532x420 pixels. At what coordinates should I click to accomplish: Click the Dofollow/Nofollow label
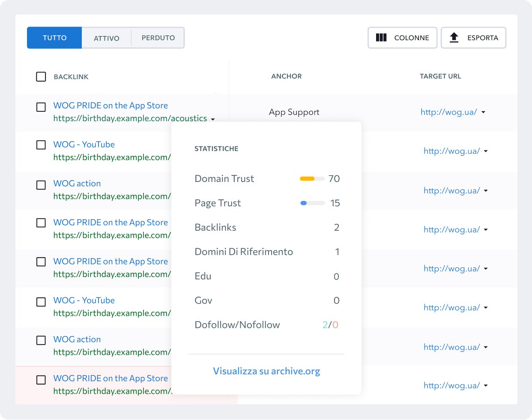click(x=237, y=325)
